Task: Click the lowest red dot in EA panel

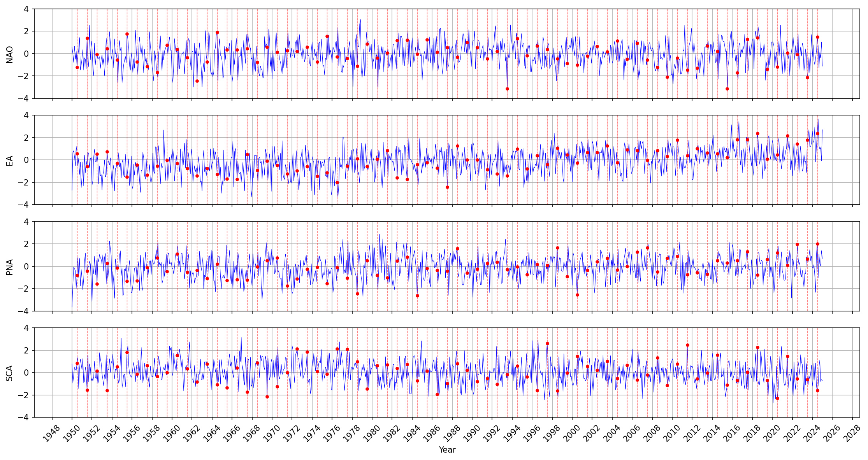Action: (x=447, y=187)
